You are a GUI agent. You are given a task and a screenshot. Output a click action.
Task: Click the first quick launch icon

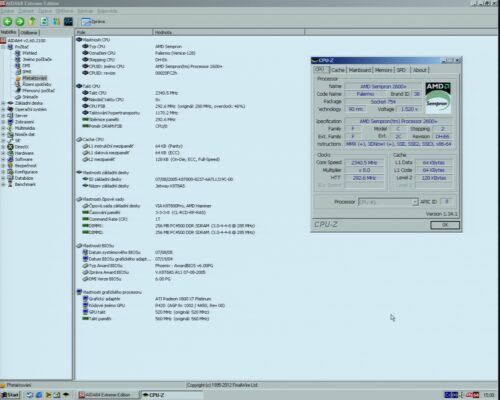[30, 395]
